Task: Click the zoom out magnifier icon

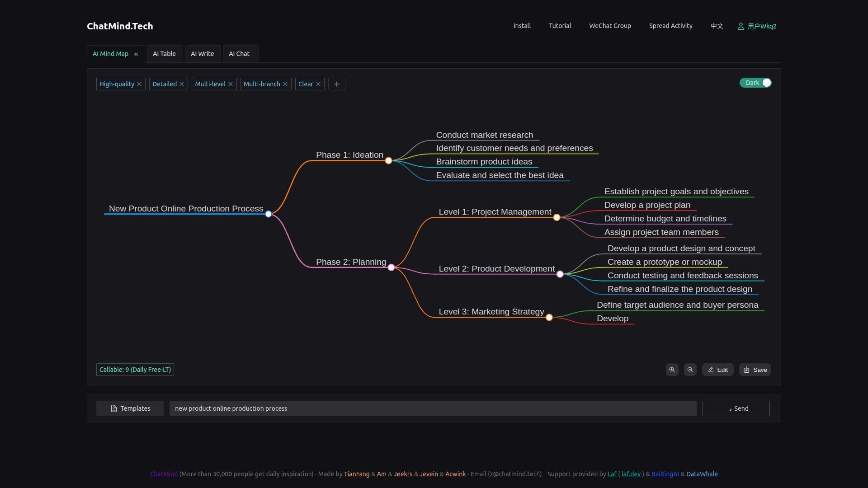Action: pyautogui.click(x=690, y=370)
